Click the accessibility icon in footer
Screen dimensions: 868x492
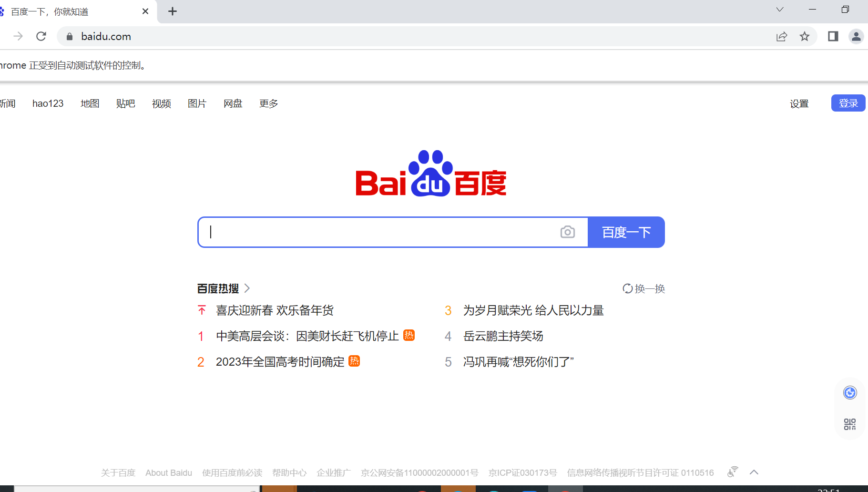point(733,472)
